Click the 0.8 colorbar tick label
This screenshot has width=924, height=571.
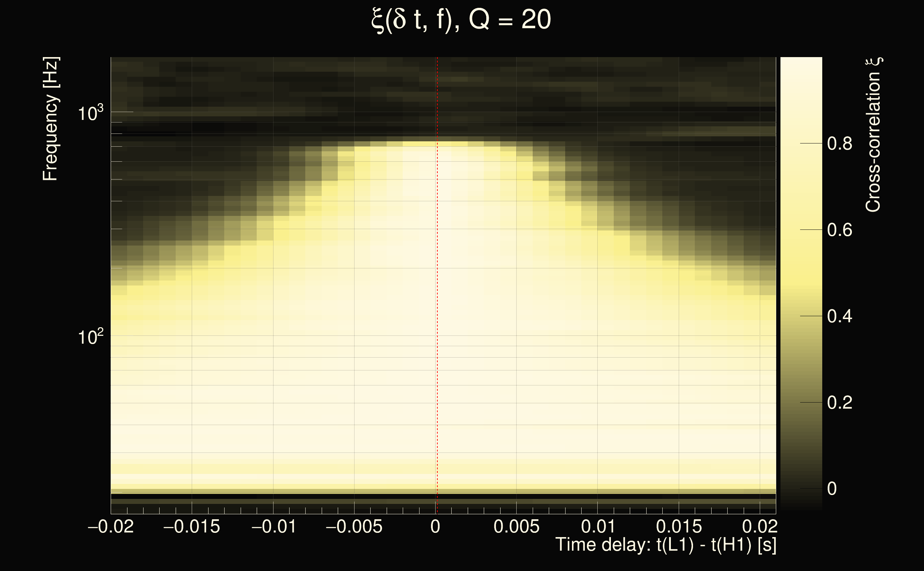[839, 144]
